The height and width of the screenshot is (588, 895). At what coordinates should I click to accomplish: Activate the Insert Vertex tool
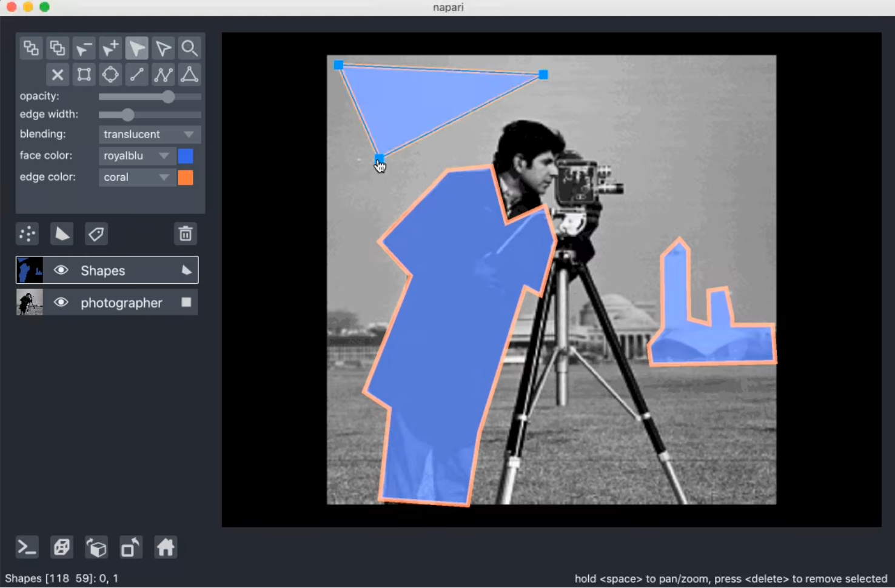[110, 48]
